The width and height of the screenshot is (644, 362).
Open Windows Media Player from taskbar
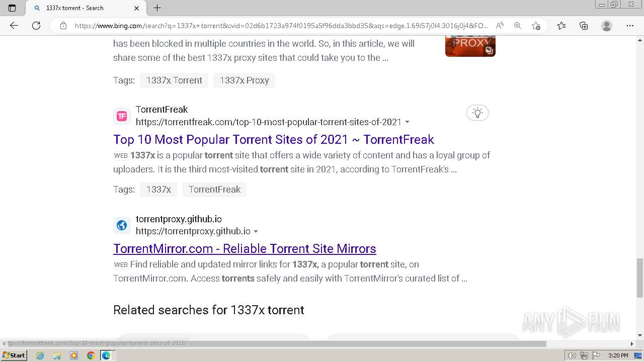click(74, 355)
